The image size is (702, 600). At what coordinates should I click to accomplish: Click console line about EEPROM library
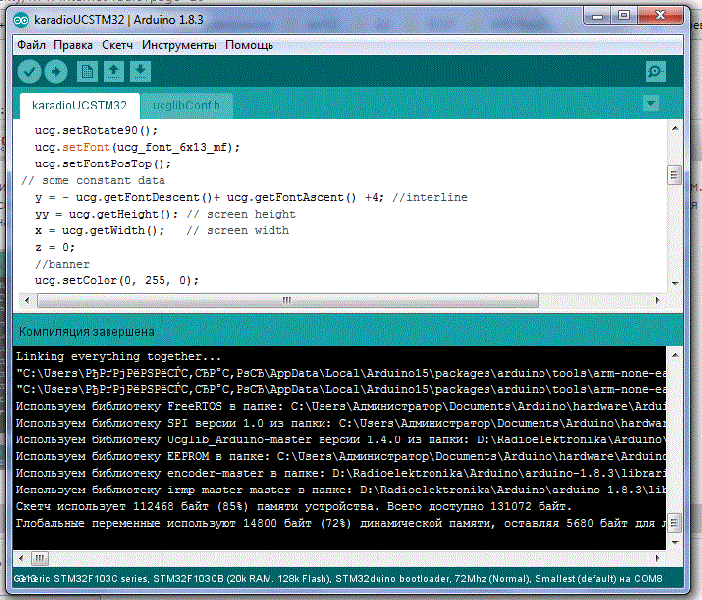[x=340, y=456]
